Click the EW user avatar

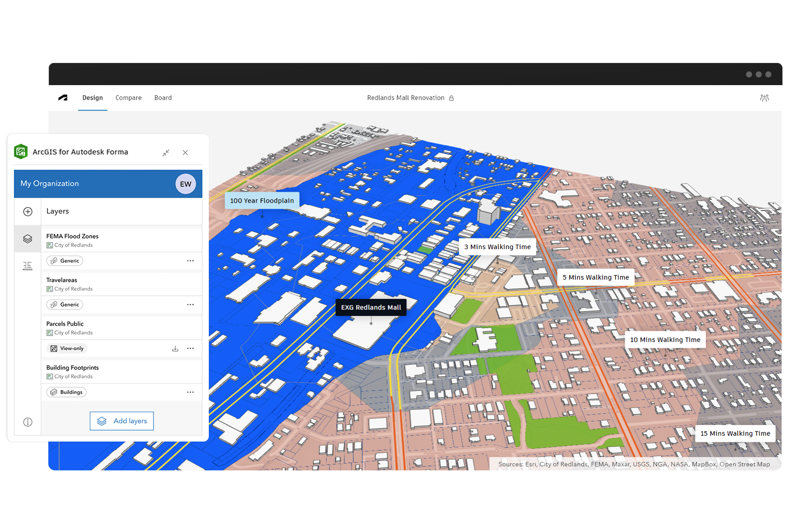click(186, 184)
